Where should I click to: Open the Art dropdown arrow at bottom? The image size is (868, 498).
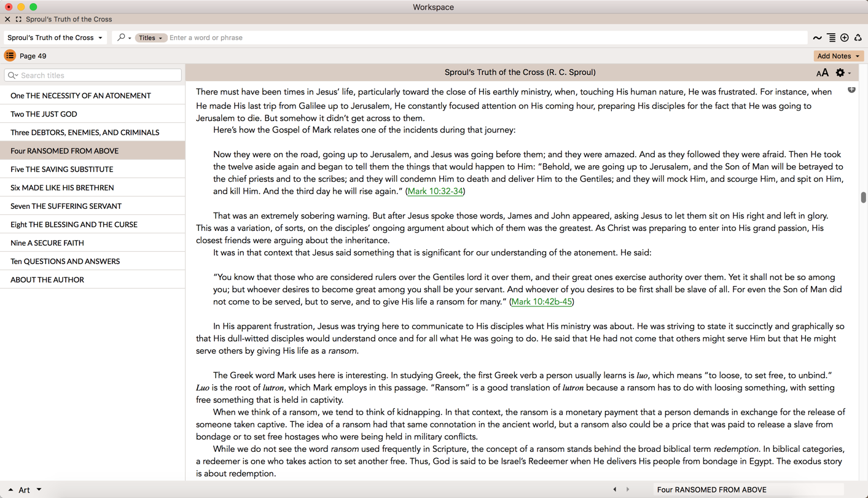[39, 489]
